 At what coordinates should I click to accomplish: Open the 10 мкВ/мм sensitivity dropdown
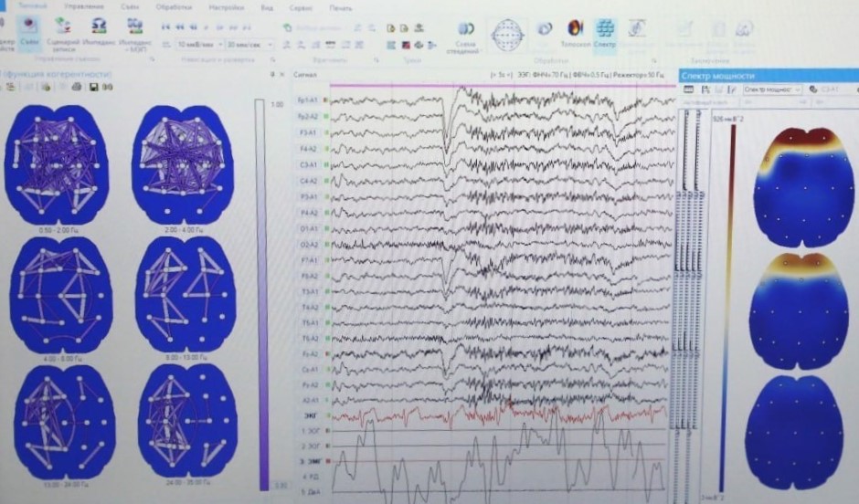(220, 45)
